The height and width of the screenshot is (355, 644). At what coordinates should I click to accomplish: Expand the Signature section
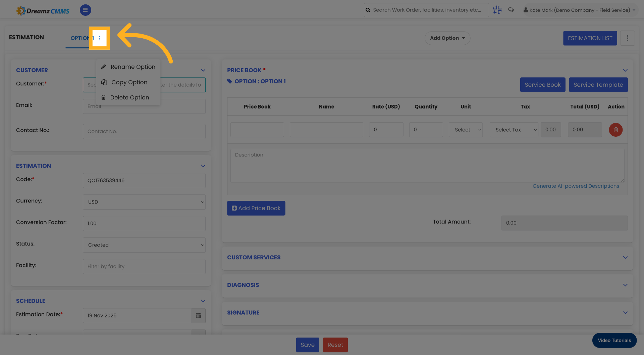point(625,312)
